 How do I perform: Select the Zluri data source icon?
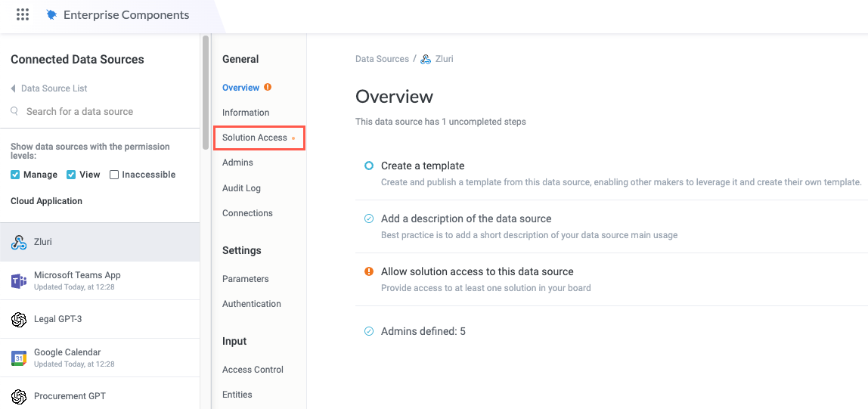click(x=19, y=243)
